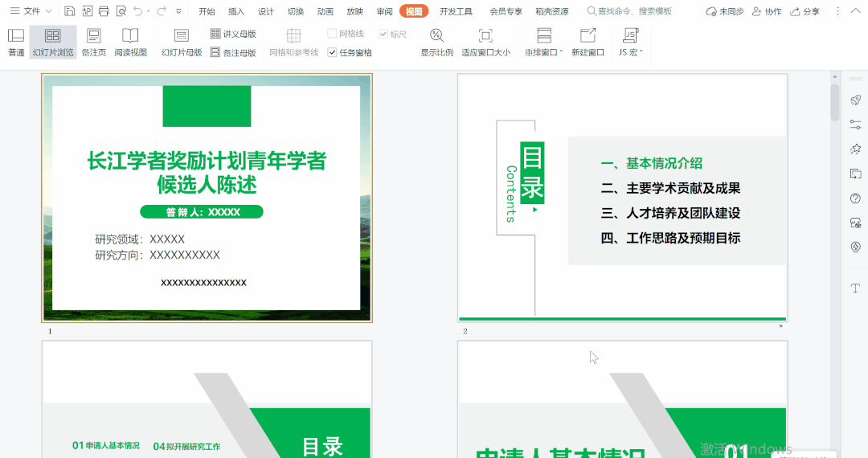This screenshot has height=458, width=868.
Task: Click the Redo arrow
Action: [162, 11]
